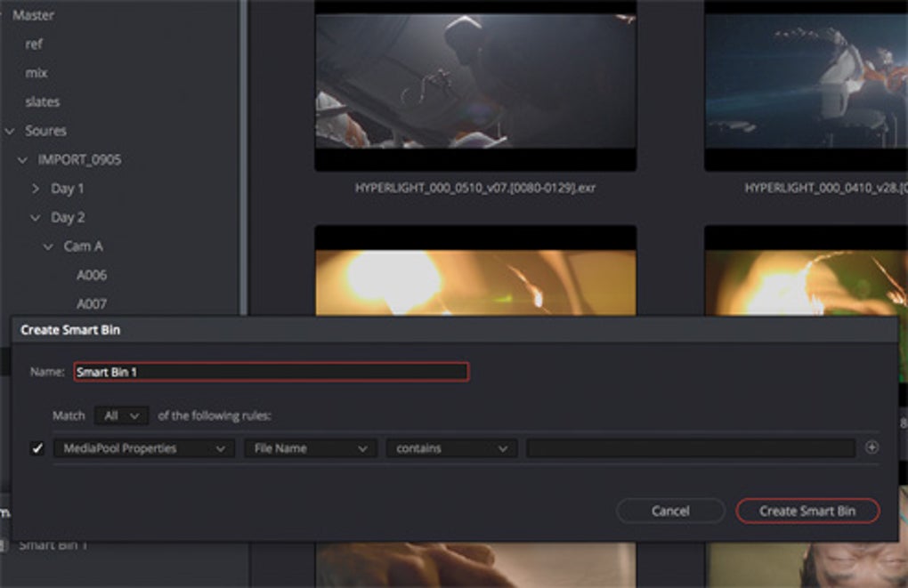Viewport: 908px width, 588px height.
Task: Click the HYPERLIGHT_000_0410_v28 file name label
Action: pos(826,188)
